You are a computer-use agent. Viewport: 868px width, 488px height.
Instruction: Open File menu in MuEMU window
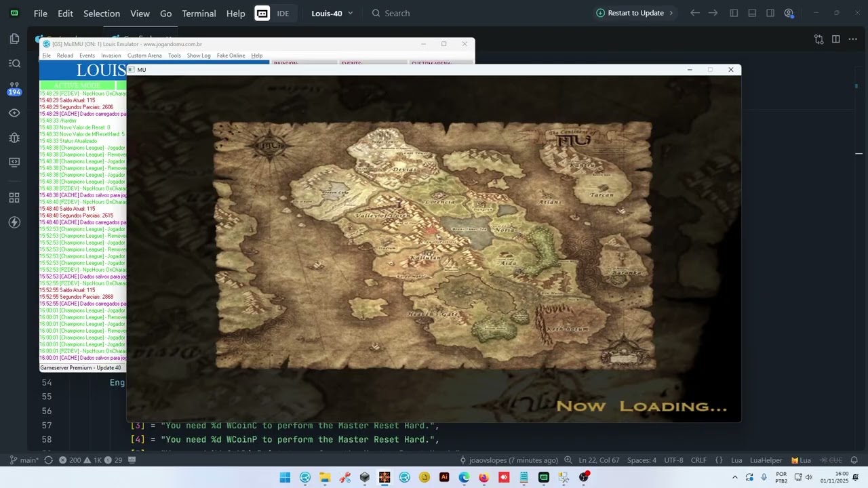(x=46, y=56)
